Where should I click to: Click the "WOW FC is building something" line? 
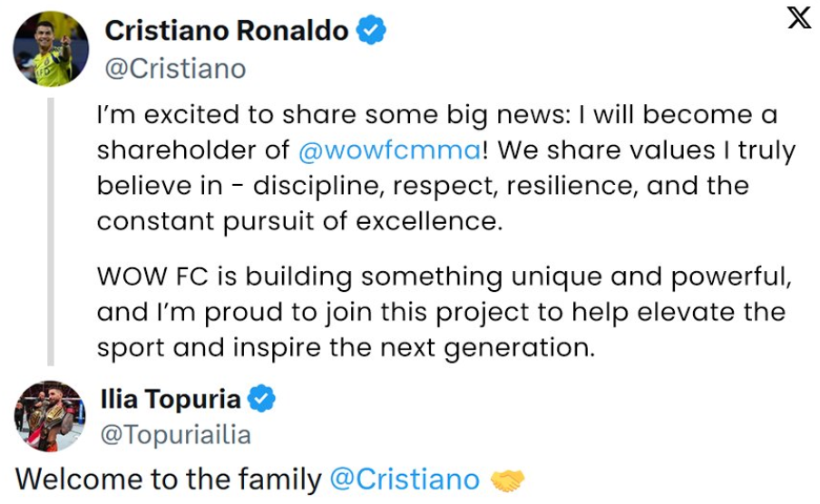tap(444, 277)
